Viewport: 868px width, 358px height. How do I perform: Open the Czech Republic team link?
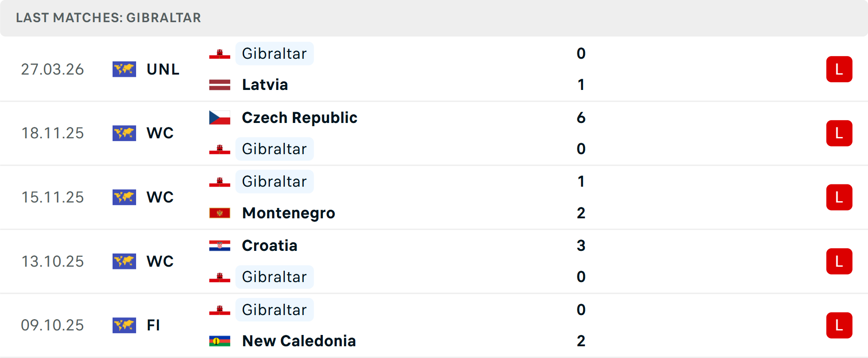[x=299, y=118]
